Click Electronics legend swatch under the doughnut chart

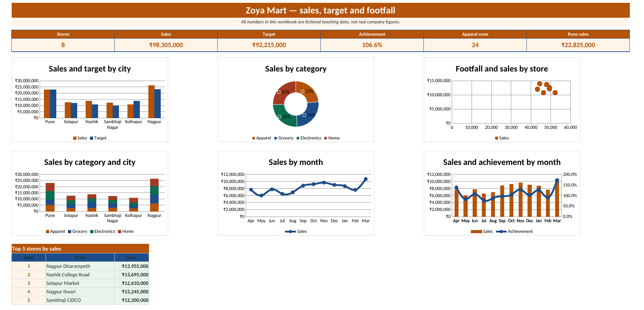298,138
